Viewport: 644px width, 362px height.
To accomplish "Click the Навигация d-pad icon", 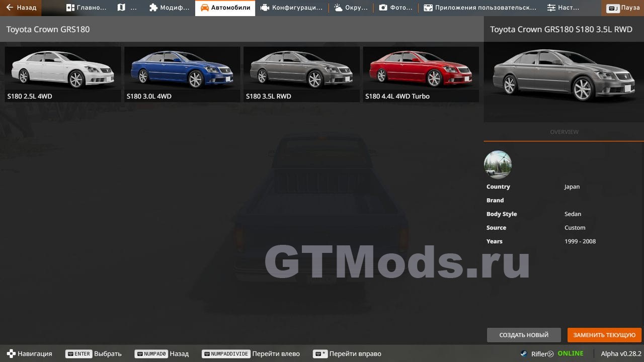I will tap(11, 353).
